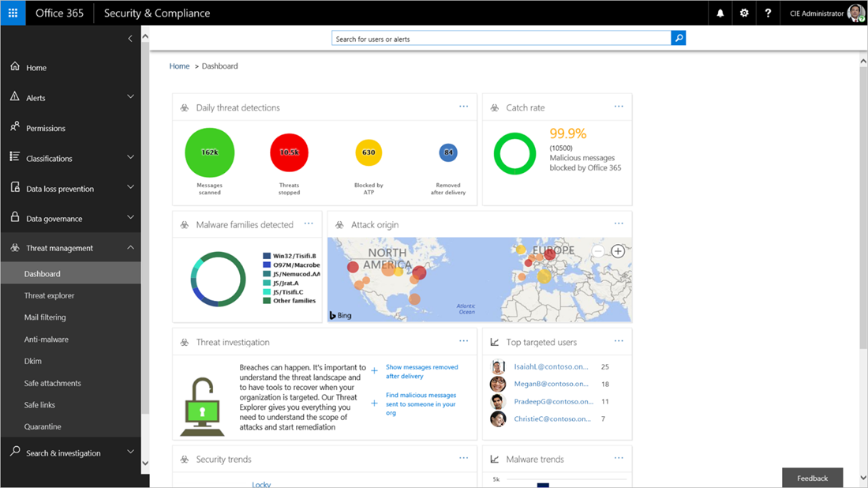The width and height of the screenshot is (868, 488).
Task: Open the Feedback button
Action: click(x=812, y=478)
